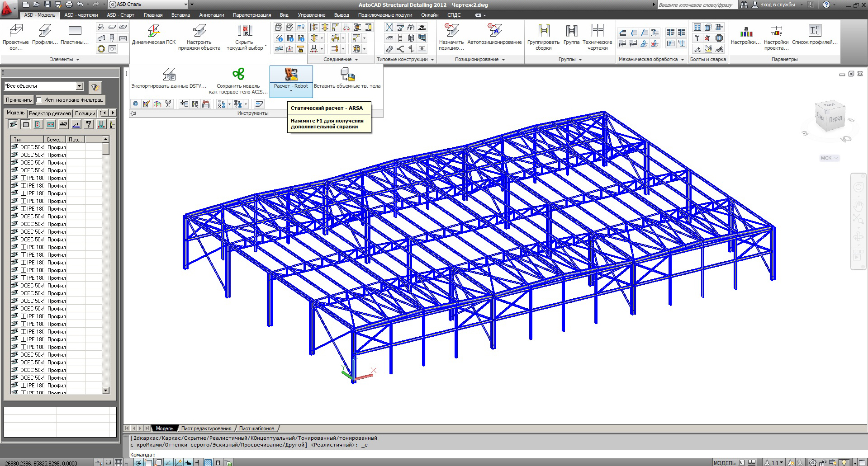Viewport: 868px width, 466px height.
Task: Open the Аннотации ribbon tab
Action: [211, 15]
